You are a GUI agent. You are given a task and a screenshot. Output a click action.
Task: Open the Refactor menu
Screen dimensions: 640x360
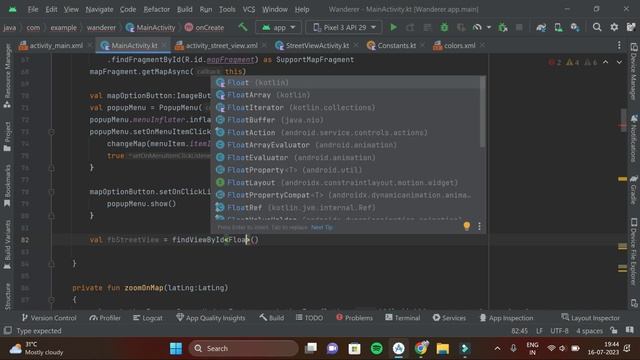point(156,9)
